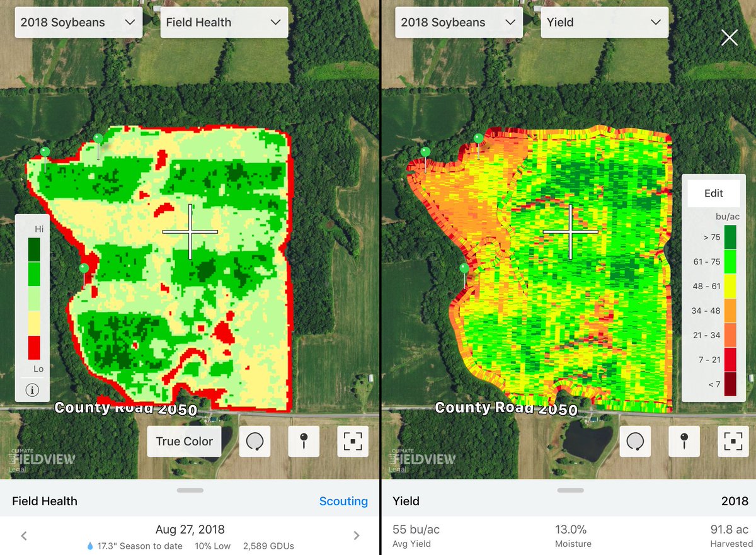Click the 2,589 GDUs text
The height and width of the screenshot is (555, 756).
click(x=268, y=546)
